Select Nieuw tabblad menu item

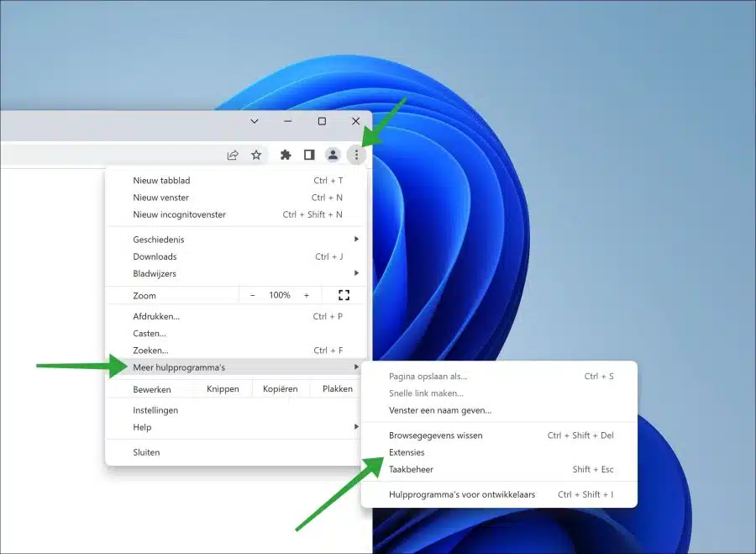pos(236,181)
